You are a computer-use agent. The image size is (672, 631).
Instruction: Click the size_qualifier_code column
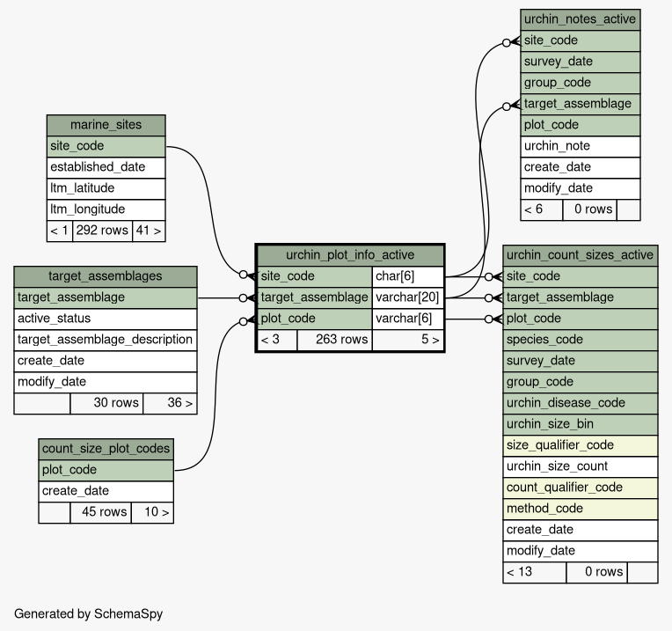tap(581, 445)
